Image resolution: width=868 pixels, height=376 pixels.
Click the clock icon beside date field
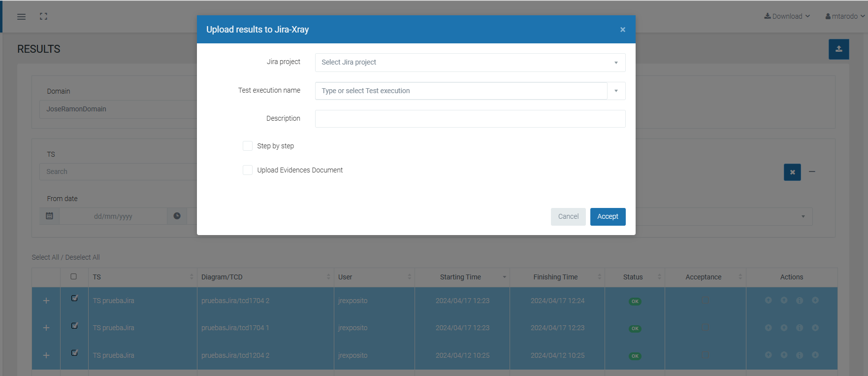[177, 216]
